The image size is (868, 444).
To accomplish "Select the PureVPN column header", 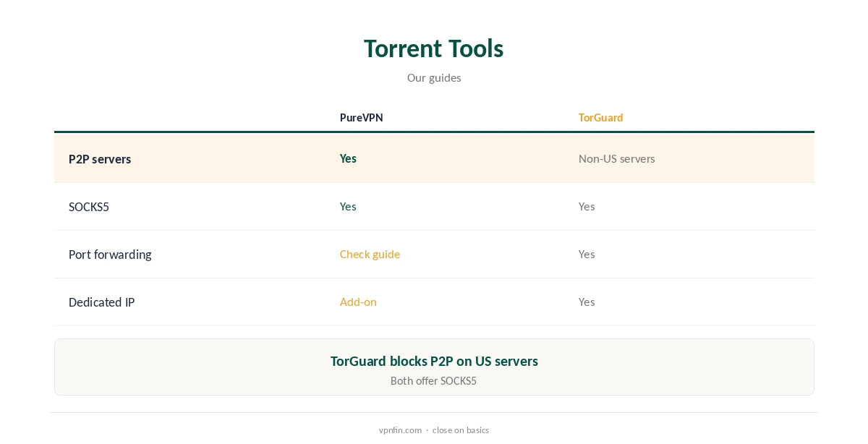I will pos(362,117).
